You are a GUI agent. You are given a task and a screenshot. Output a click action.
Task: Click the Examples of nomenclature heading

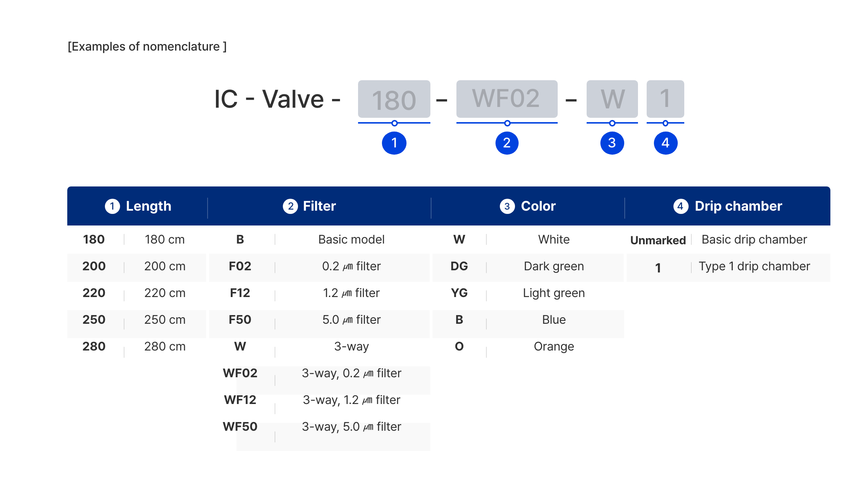pyautogui.click(x=147, y=47)
